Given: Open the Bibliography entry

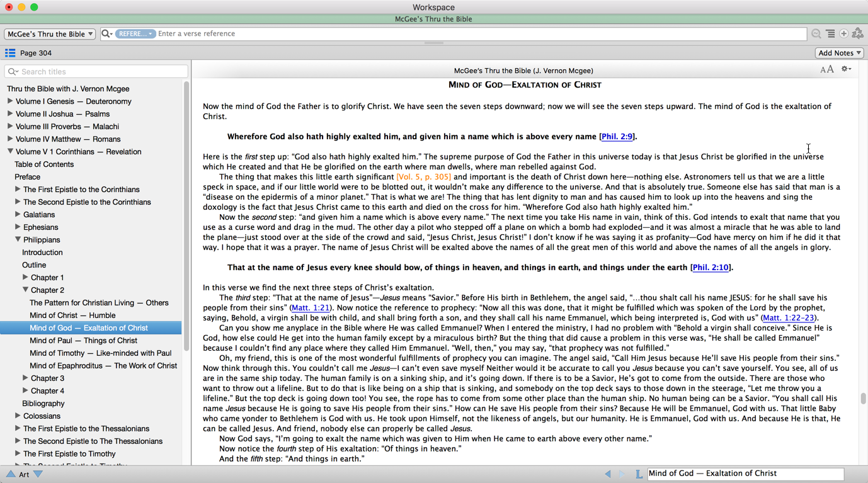Looking at the screenshot, I should coord(43,404).
